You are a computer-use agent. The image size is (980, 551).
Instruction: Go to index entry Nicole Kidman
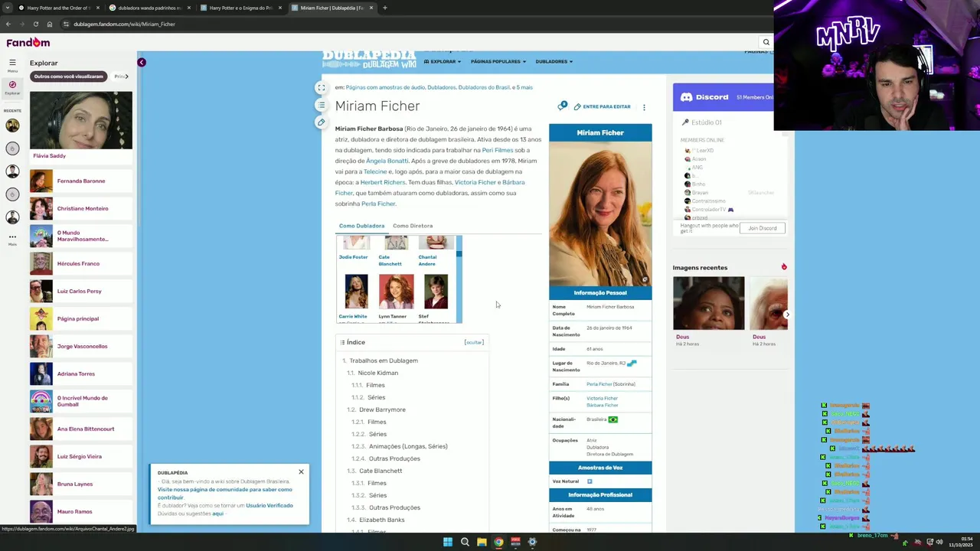tap(378, 373)
